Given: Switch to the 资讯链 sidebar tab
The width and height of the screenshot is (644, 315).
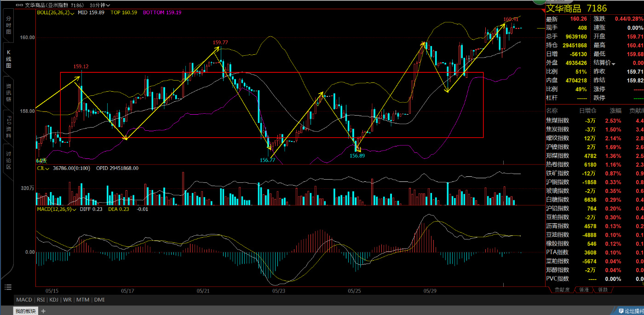Looking at the screenshot, I should pos(8,93).
